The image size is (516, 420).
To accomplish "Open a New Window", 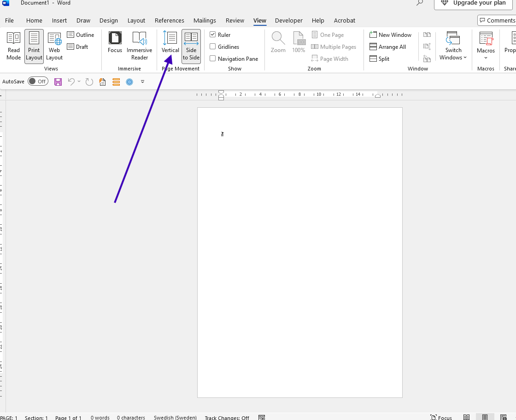I will click(391, 35).
